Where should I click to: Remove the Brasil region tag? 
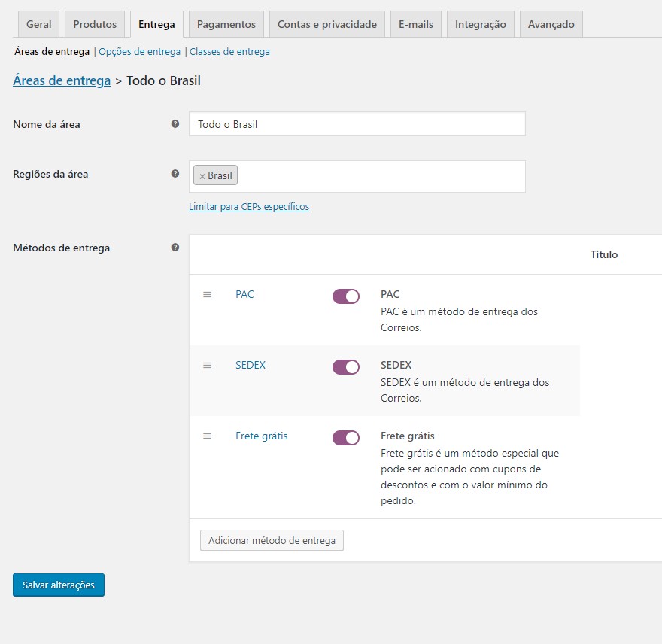click(202, 176)
